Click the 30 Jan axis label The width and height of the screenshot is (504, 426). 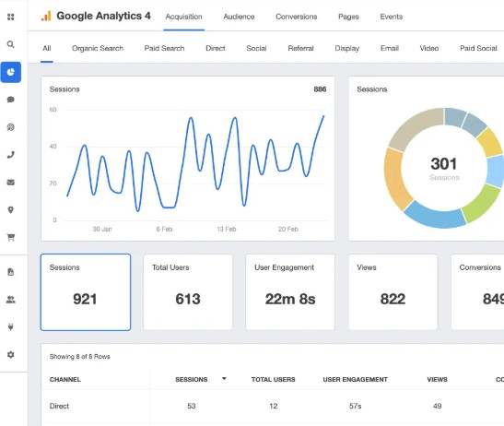point(102,229)
